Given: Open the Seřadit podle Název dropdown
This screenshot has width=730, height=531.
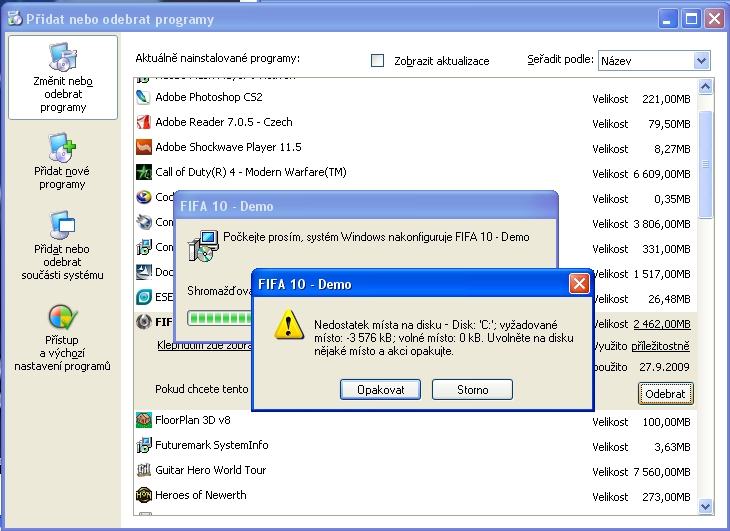Looking at the screenshot, I should (654, 60).
